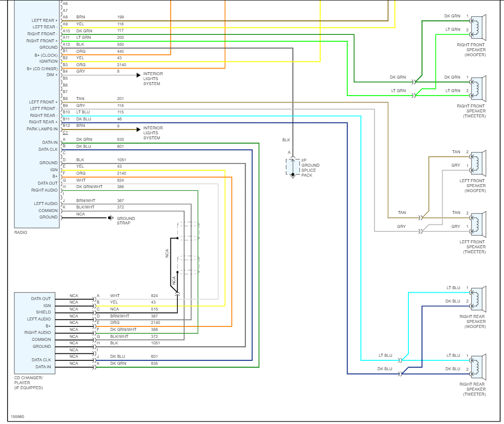Click the LEFT REAR + pin label
Viewport: 504px width, 424px height.
point(44,20)
